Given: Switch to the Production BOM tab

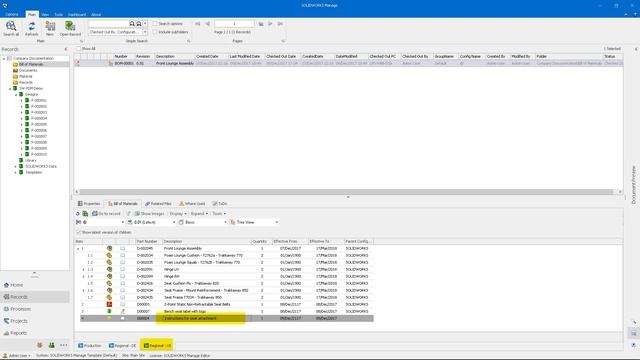Looking at the screenshot, I should click(x=90, y=345).
